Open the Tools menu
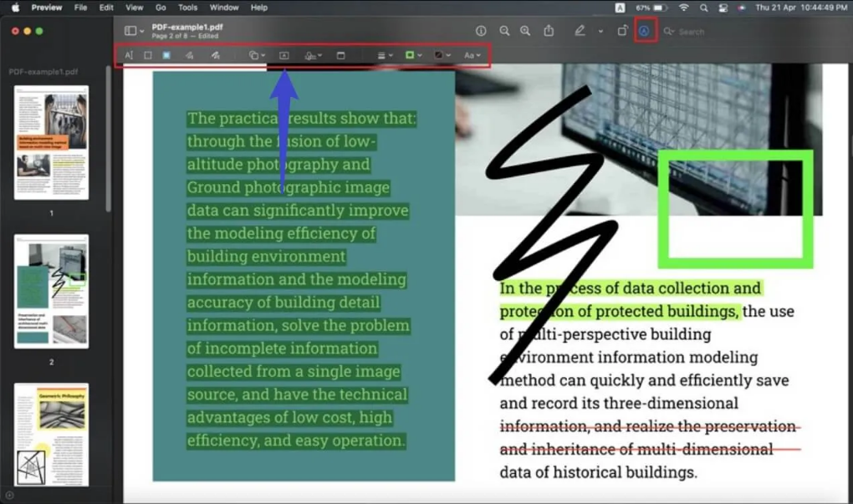The image size is (853, 504). point(187,8)
